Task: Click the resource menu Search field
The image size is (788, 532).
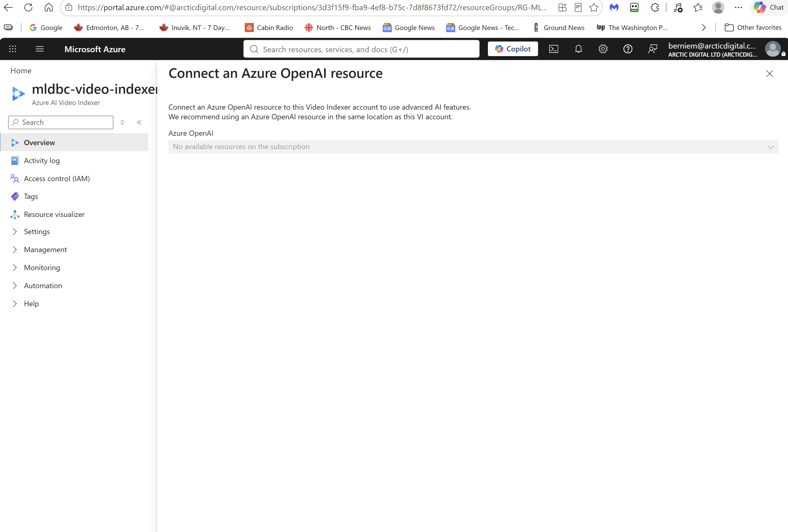Action: click(x=61, y=122)
